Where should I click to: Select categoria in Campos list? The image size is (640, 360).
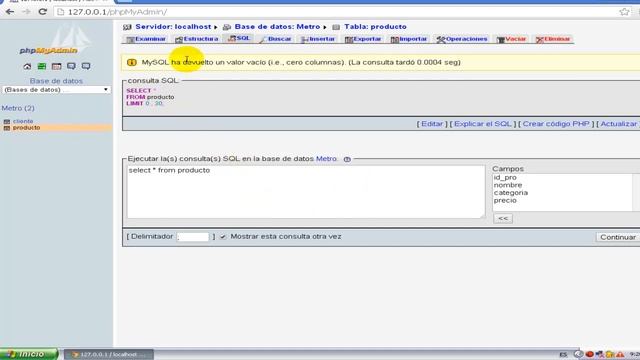point(511,193)
